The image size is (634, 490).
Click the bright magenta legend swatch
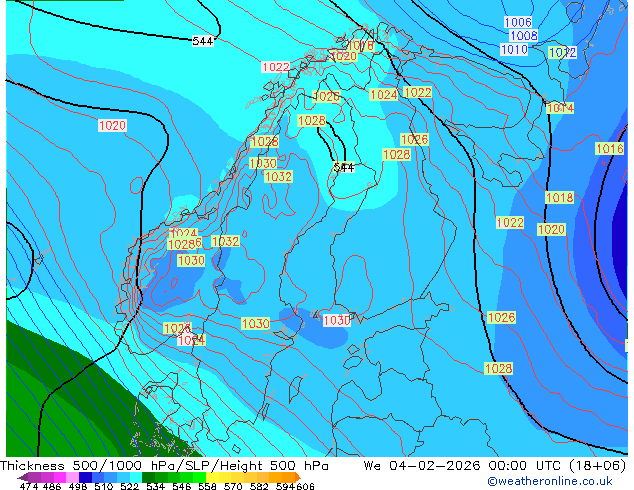coord(59,477)
